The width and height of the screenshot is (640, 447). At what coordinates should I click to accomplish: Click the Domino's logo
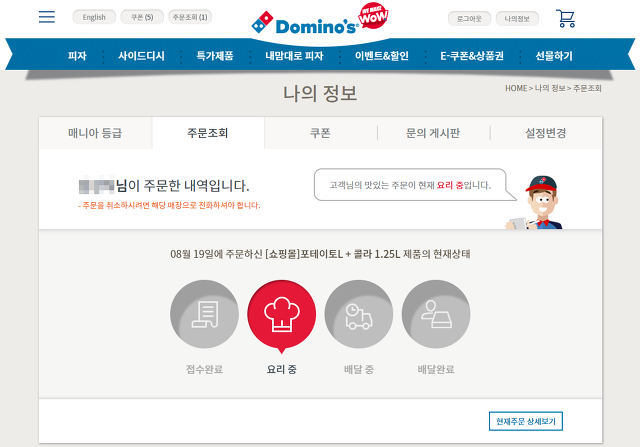(304, 24)
